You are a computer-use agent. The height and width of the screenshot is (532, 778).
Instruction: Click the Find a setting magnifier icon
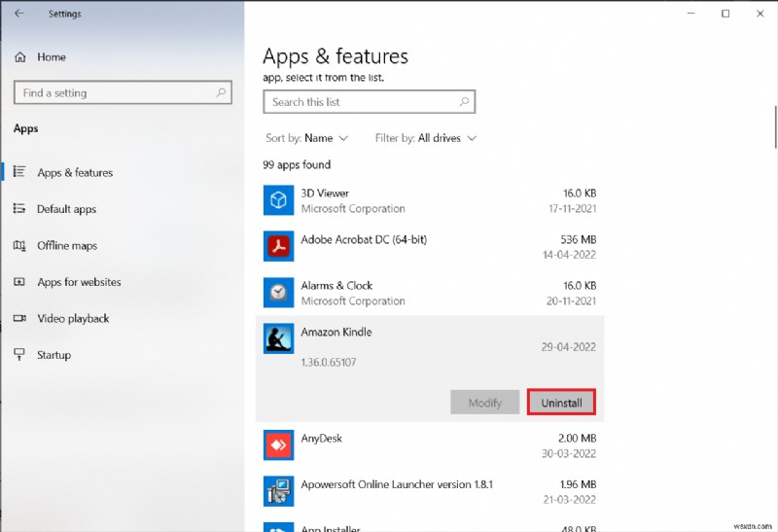coord(221,92)
